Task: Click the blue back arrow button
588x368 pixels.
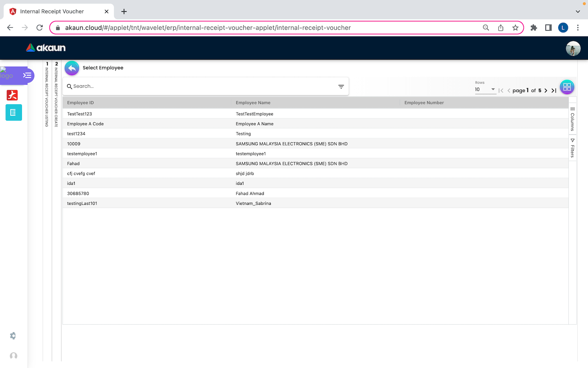Action: tap(72, 68)
